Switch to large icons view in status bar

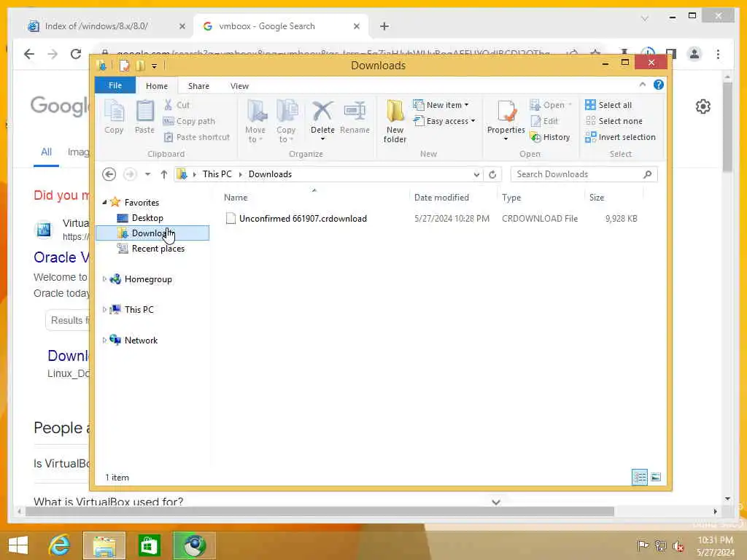pyautogui.click(x=656, y=477)
